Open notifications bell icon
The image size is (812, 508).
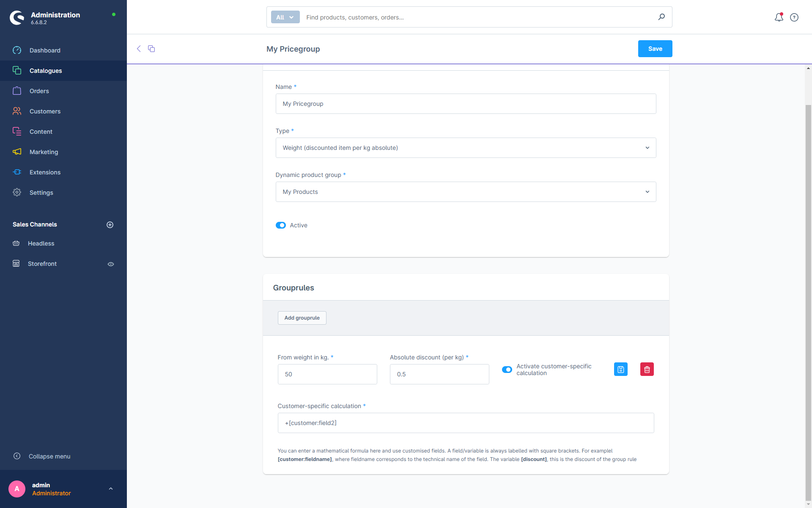[x=779, y=17]
